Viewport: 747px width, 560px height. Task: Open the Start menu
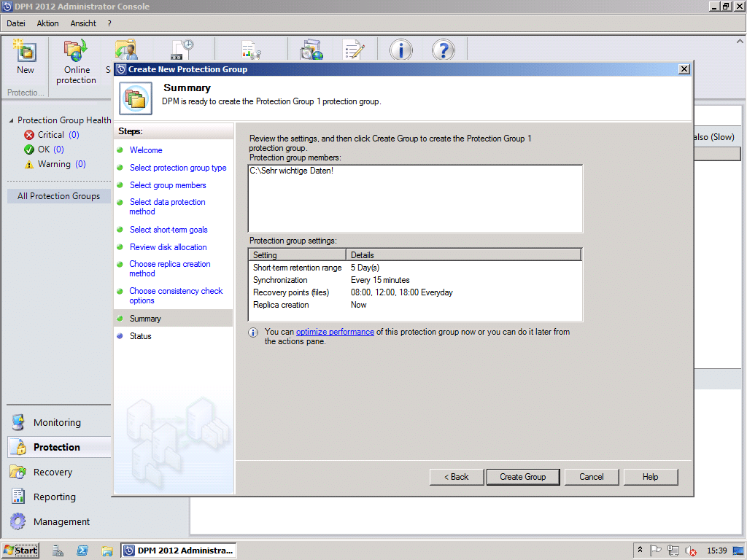click(20, 551)
